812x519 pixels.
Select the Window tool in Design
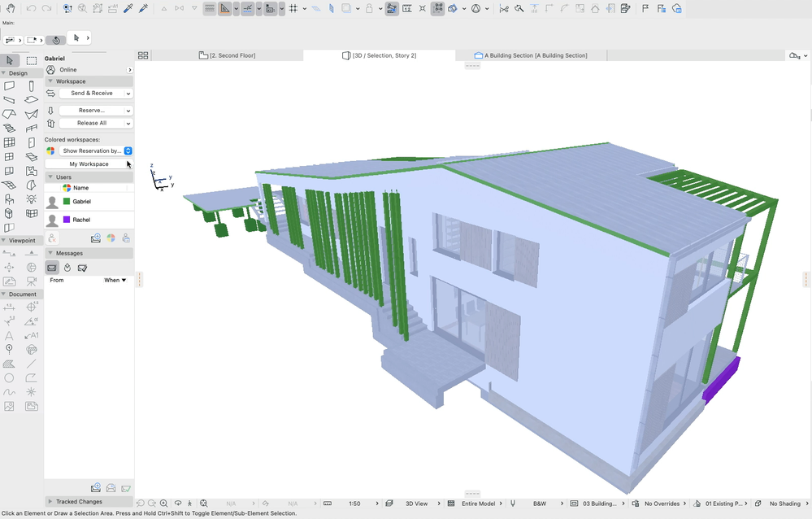[x=9, y=156]
